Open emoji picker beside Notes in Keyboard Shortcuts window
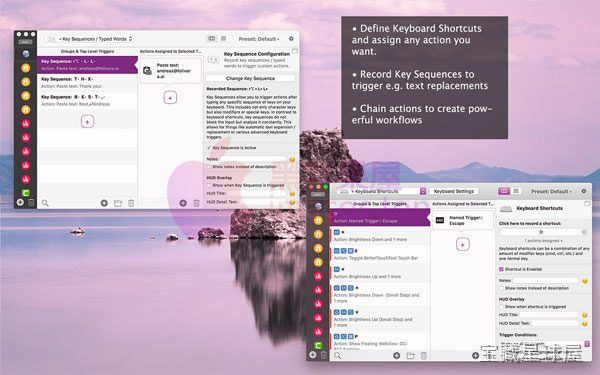The image size is (600, 375). pos(584,280)
